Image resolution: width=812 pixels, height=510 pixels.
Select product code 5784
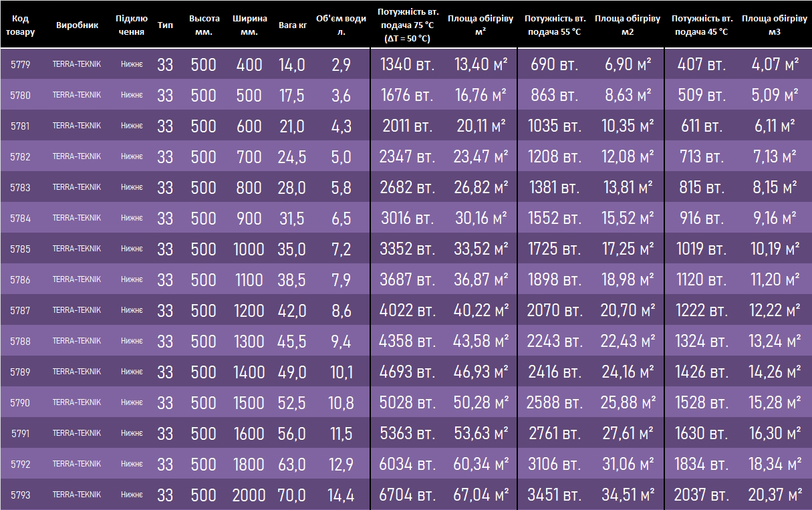tap(20, 219)
